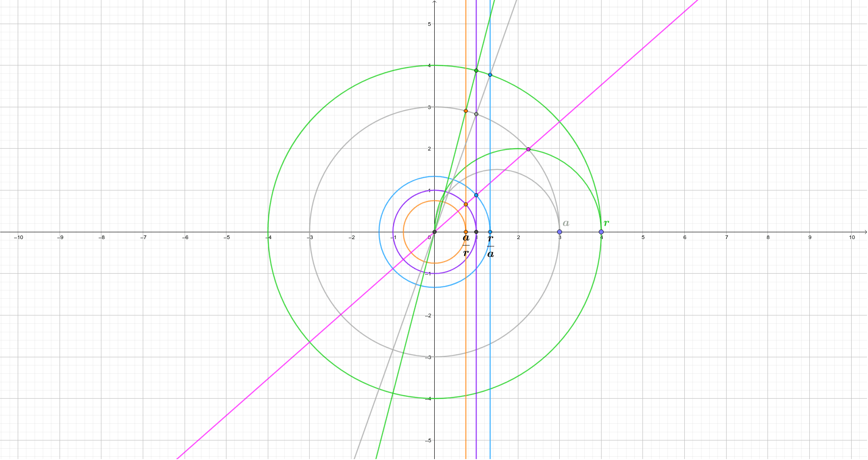
Task: Click the r/a fraction label below the x-axis
Action: coord(490,246)
